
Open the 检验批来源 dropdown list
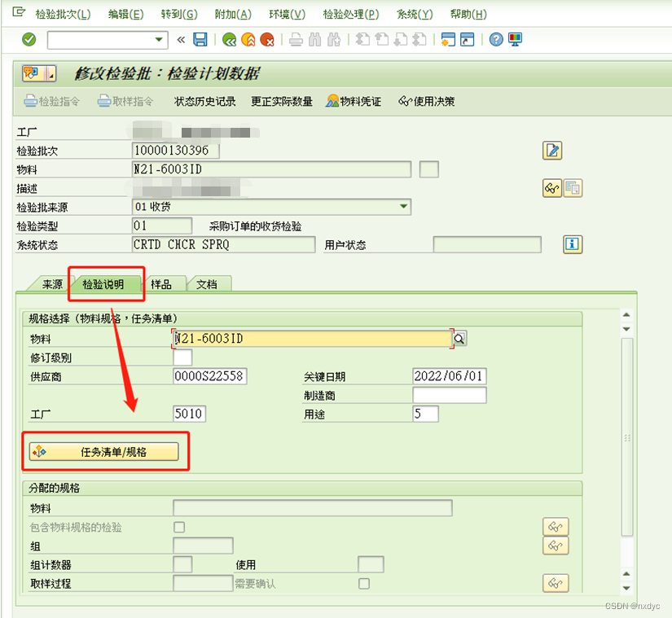[x=404, y=206]
